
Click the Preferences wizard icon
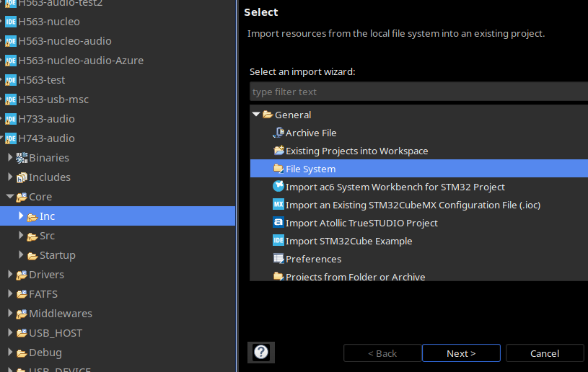point(278,259)
